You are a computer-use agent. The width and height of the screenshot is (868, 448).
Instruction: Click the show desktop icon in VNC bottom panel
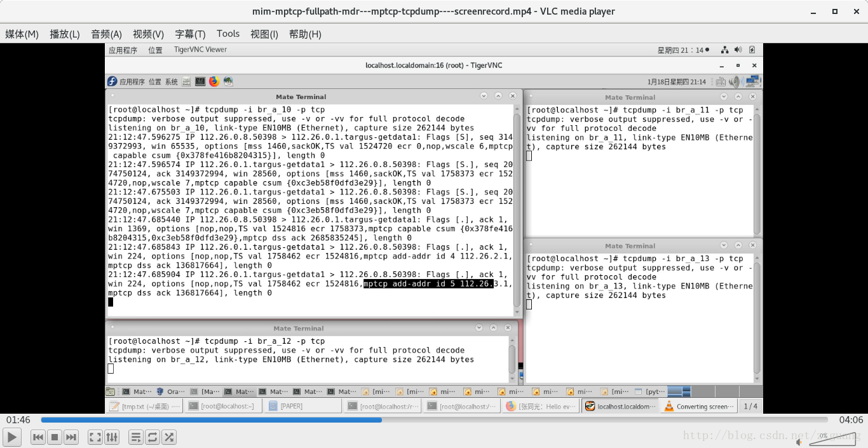[x=111, y=391]
